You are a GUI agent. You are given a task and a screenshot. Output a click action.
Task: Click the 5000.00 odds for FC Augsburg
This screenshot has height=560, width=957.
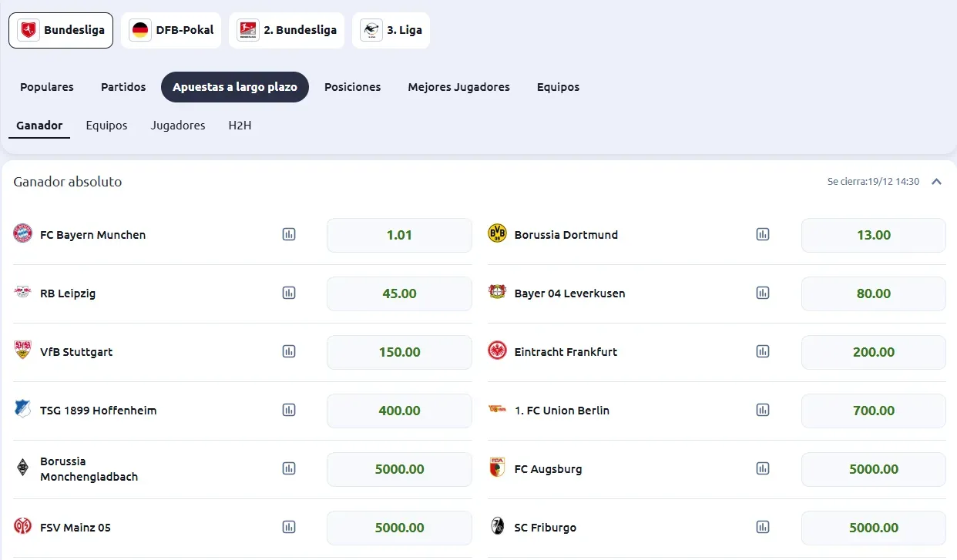[x=873, y=468]
